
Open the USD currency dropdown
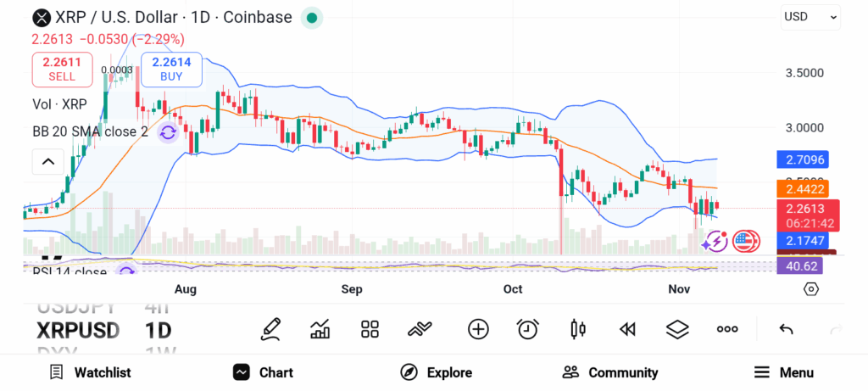(810, 16)
